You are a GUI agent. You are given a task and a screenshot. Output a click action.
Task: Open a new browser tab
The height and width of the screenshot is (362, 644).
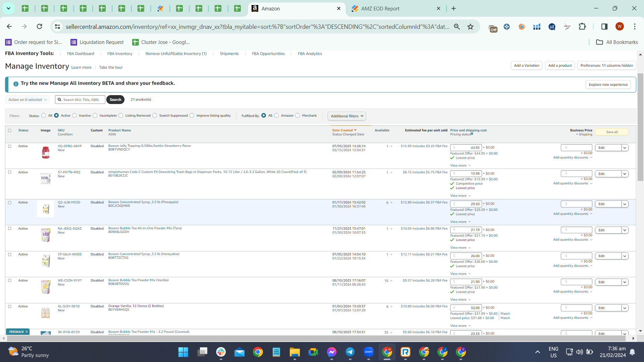(x=454, y=8)
